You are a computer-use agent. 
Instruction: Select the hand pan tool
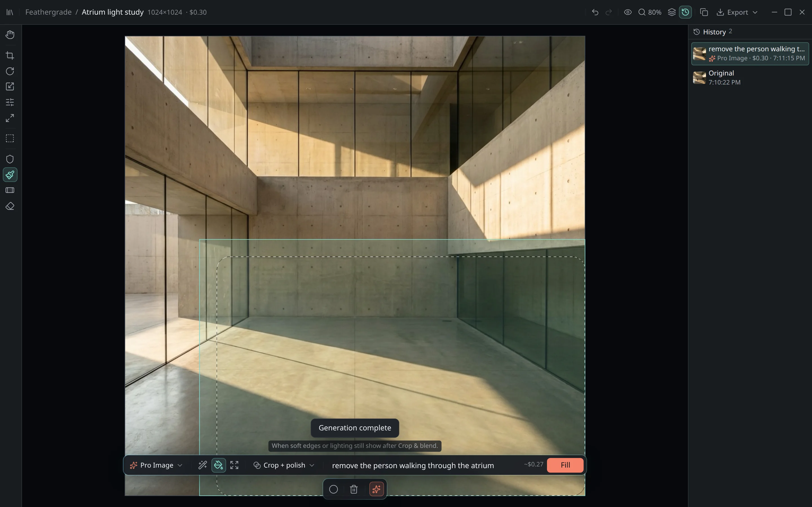10,35
